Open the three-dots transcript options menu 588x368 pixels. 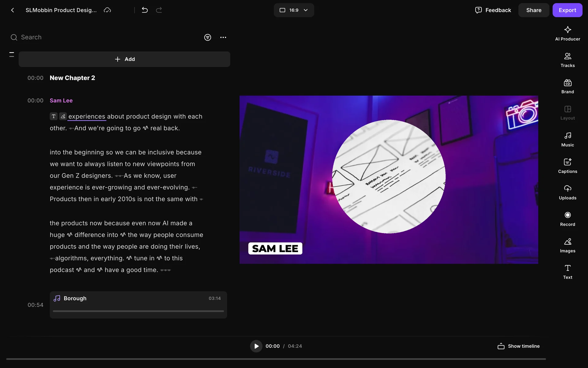click(223, 37)
